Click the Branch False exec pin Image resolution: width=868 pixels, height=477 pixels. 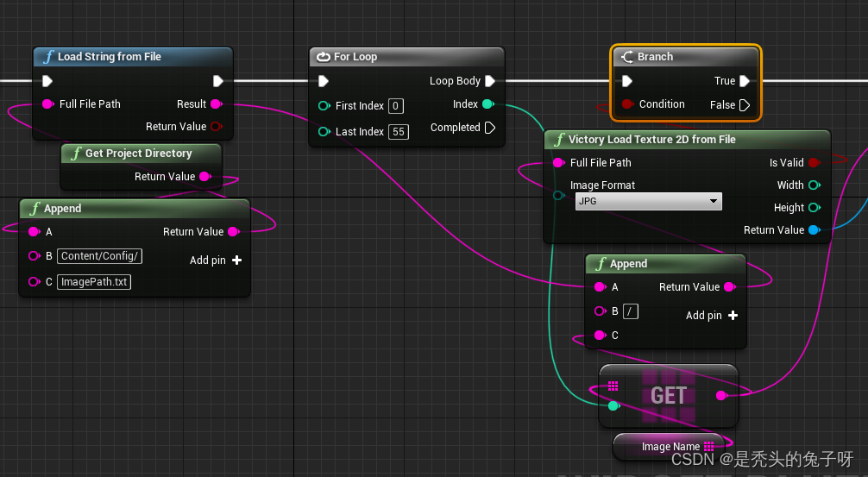point(745,105)
